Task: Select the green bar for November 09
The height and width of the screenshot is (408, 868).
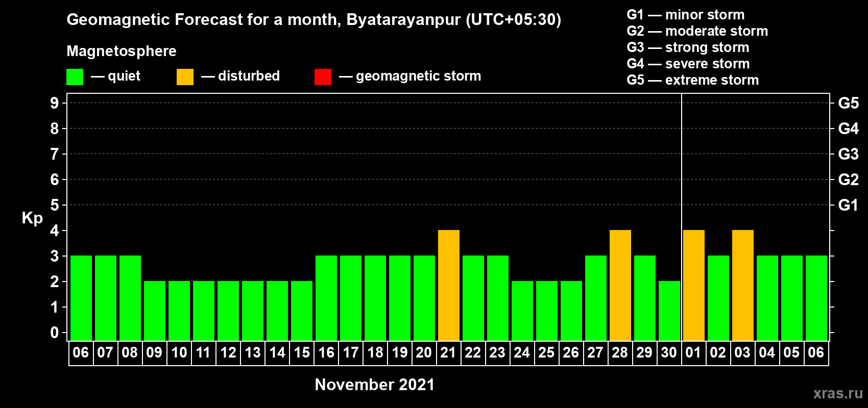Action: pyautogui.click(x=155, y=311)
